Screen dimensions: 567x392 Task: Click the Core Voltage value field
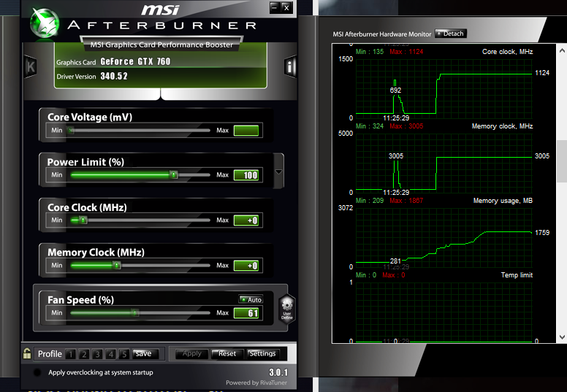(x=246, y=131)
